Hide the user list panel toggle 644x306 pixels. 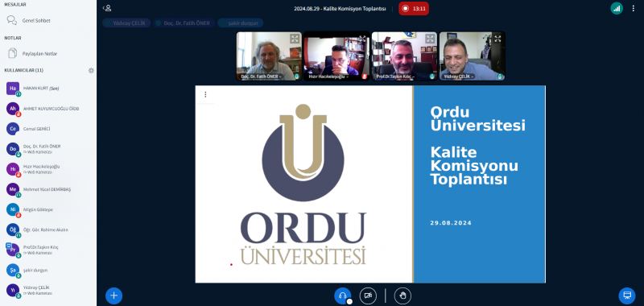(107, 8)
